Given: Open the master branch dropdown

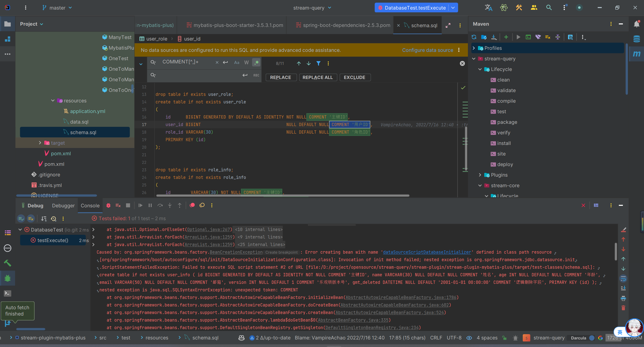Looking at the screenshot, I should pyautogui.click(x=57, y=8).
